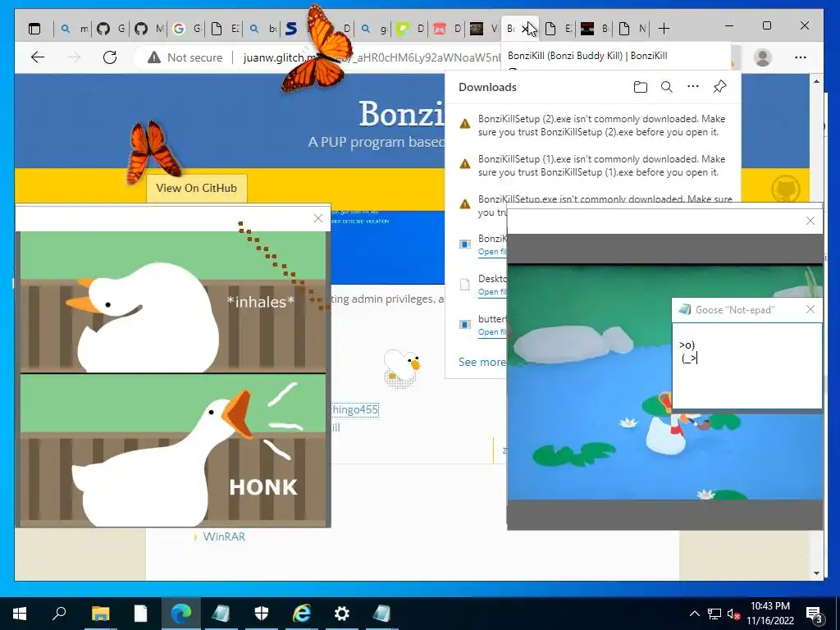Image resolution: width=840 pixels, height=630 pixels.
Task: Open the Windows Start menu
Action: coord(20,614)
